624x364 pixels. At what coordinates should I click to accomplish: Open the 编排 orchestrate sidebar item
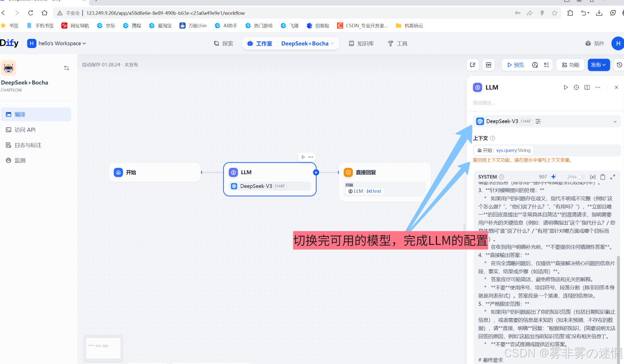36,114
